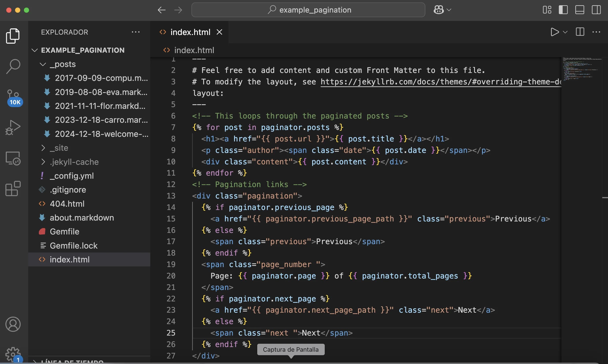Image resolution: width=608 pixels, height=364 pixels.
Task: Click the 'endfor' keyword on line 11
Action: 220,173
